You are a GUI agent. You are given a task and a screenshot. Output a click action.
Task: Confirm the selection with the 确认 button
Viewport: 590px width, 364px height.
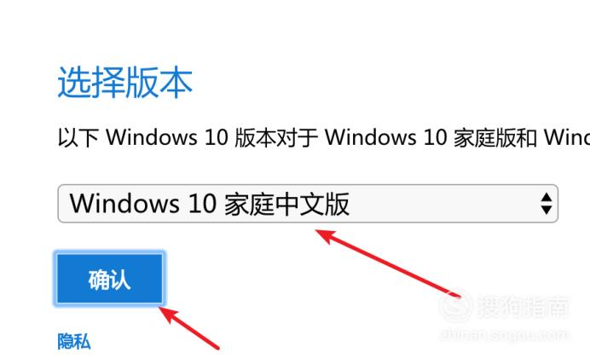[x=109, y=279]
